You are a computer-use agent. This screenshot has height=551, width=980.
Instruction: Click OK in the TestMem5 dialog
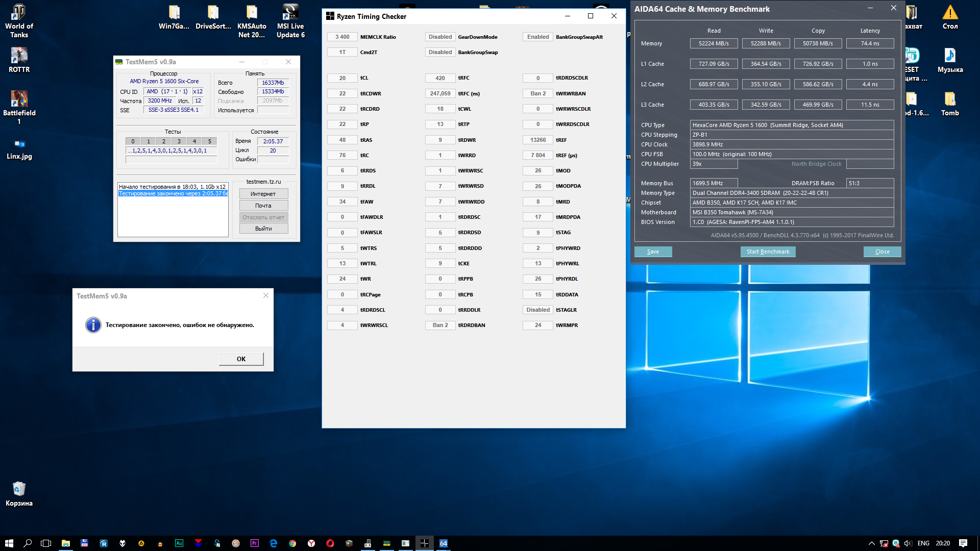pos(241,359)
